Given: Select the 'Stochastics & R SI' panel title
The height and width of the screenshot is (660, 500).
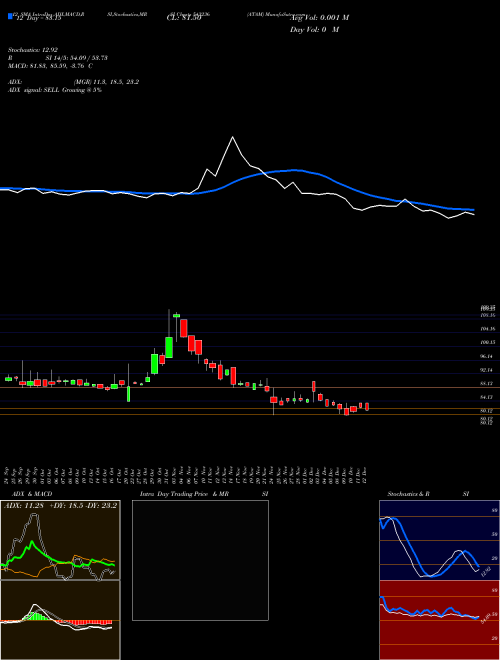Looking at the screenshot, I should coord(428,494).
